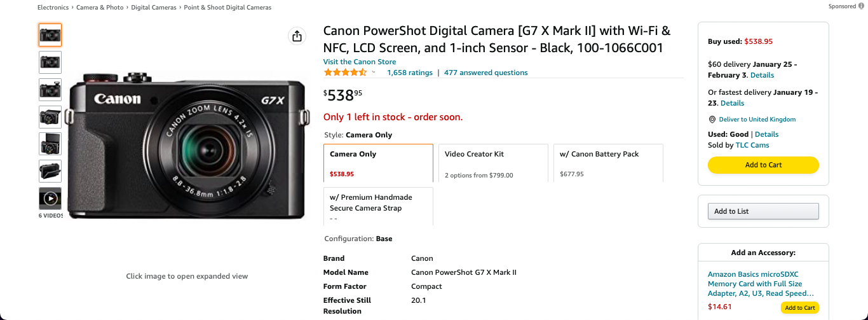Expand the Add to List dropdown
868x320 pixels.
pyautogui.click(x=763, y=211)
